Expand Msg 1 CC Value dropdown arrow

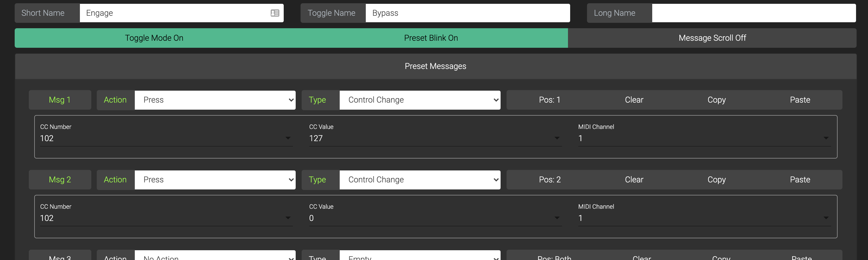tap(557, 138)
